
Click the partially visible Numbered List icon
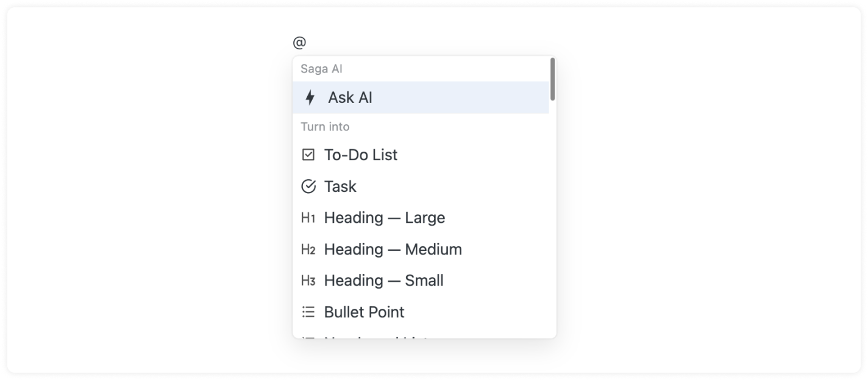(x=308, y=336)
